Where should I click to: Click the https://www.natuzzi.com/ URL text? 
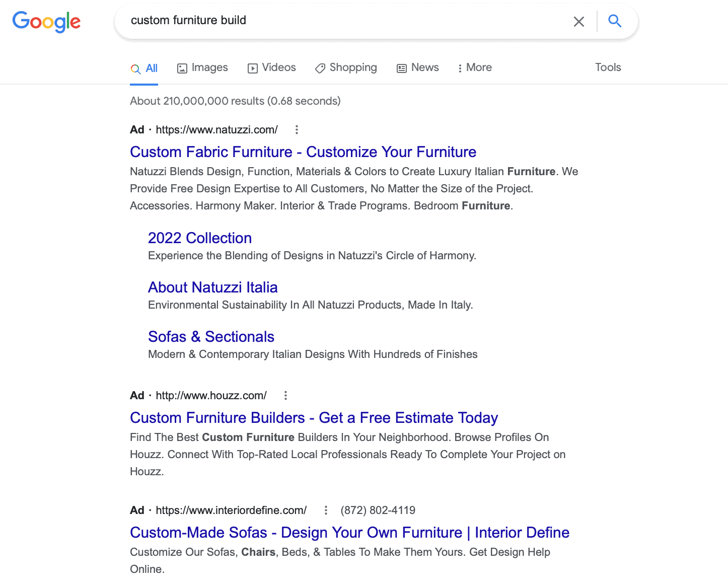tap(216, 130)
